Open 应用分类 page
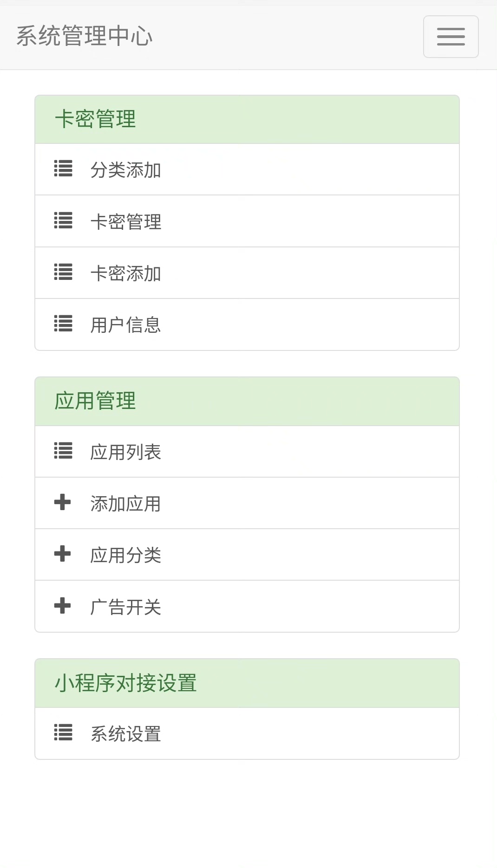 126,555
